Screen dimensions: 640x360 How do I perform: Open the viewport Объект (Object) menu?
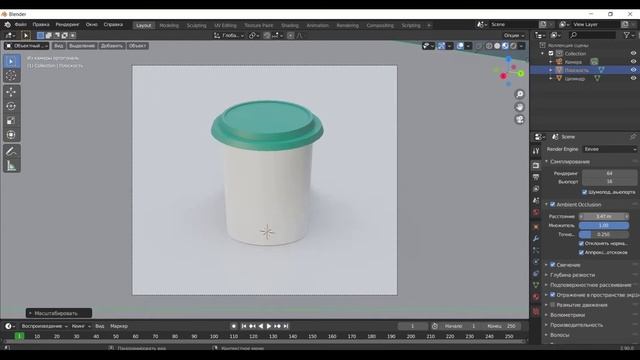coord(137,46)
